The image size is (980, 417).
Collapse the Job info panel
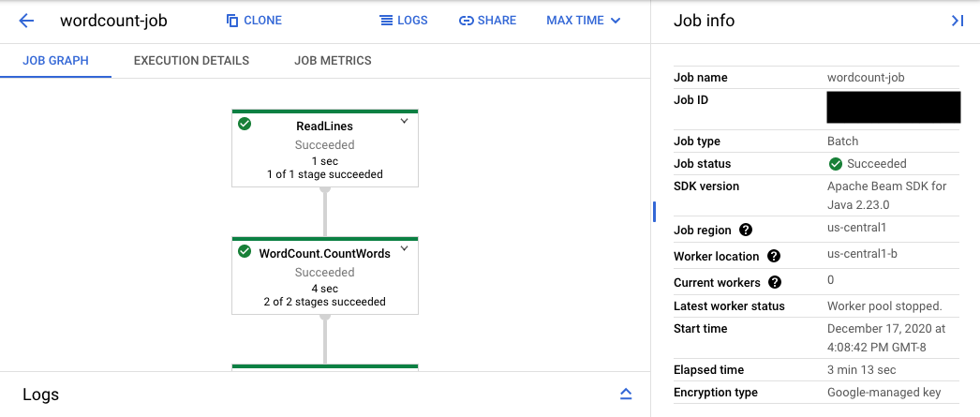tap(957, 21)
